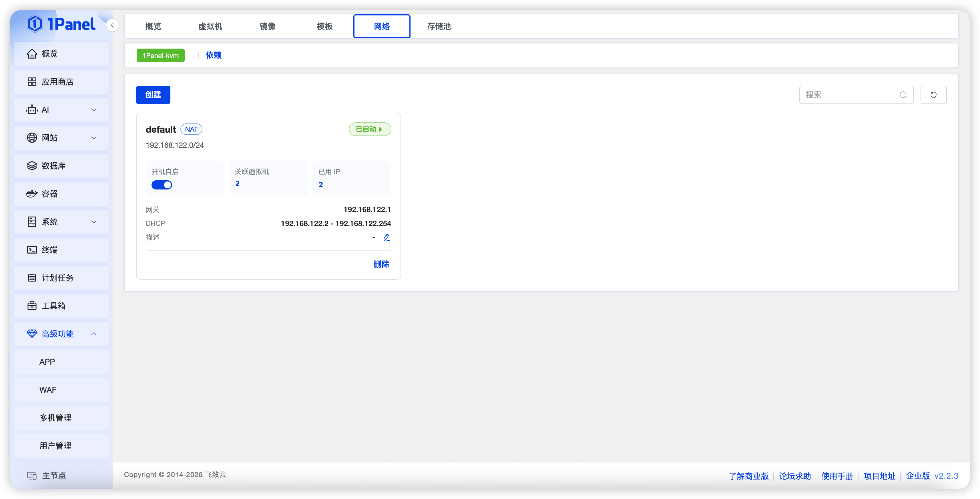This screenshot has width=980, height=499.
Task: Click the edit description pencil icon
Action: coord(387,237)
